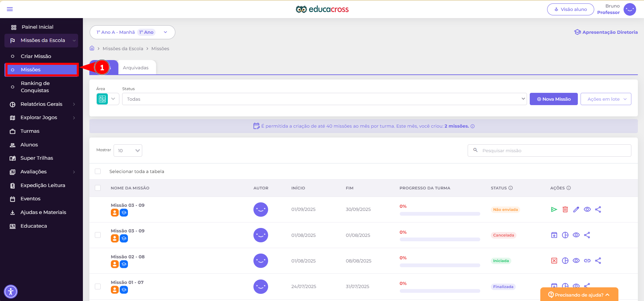This screenshot has width=644, height=301.
Task: View Missão 02 - 08 eye icon
Action: pos(576,261)
